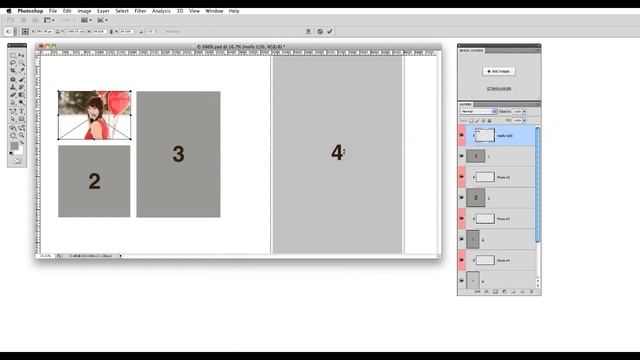Click the switch foreground/background colors arrow
Viewport: 640px width, 360px height.
[x=22, y=142]
